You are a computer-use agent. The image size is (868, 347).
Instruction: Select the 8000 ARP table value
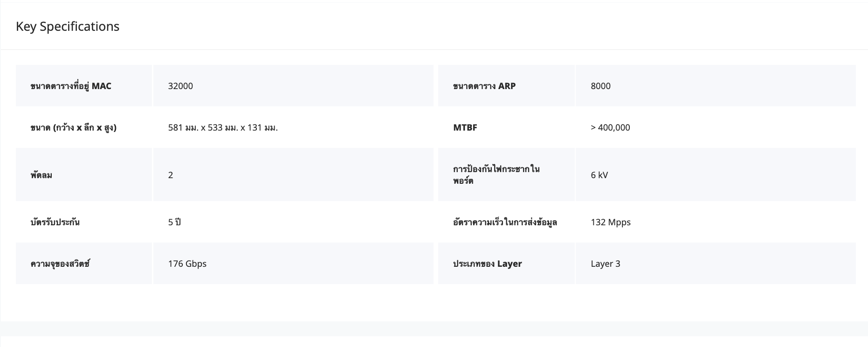(600, 86)
